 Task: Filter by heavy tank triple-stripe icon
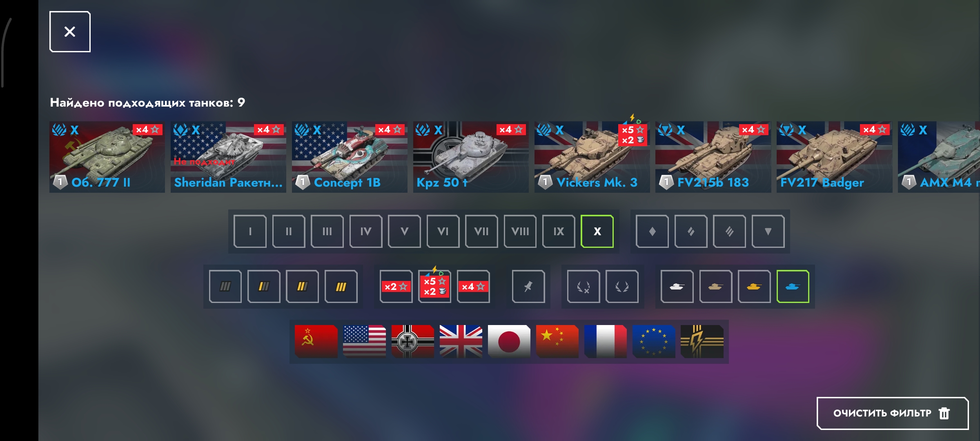[x=729, y=231]
